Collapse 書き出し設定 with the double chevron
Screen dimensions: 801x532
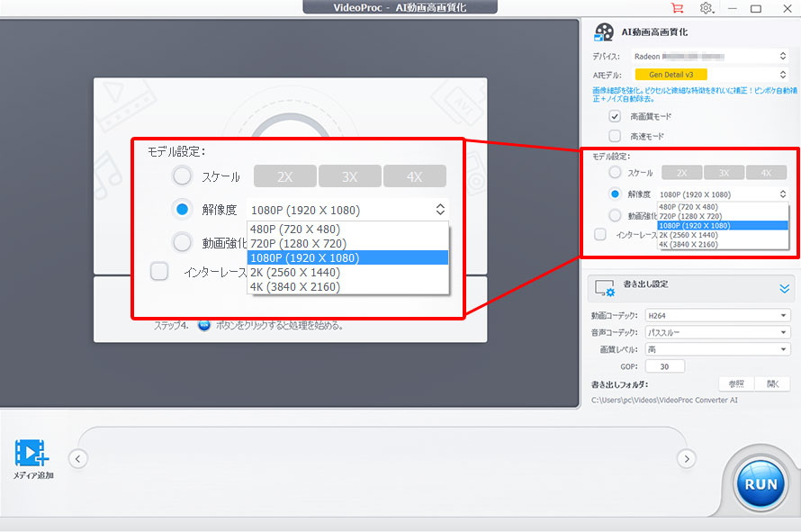(784, 289)
